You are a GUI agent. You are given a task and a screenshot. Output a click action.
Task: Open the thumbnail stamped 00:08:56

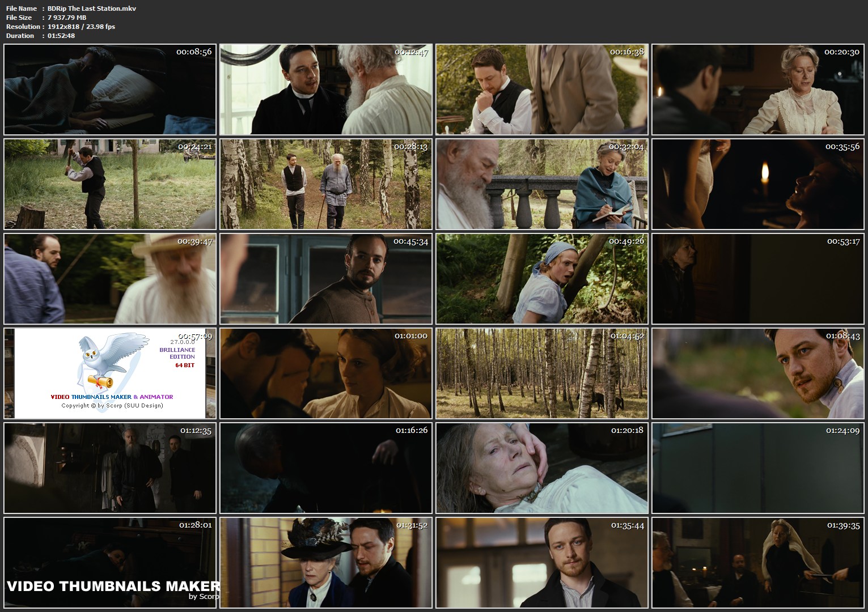[110, 90]
